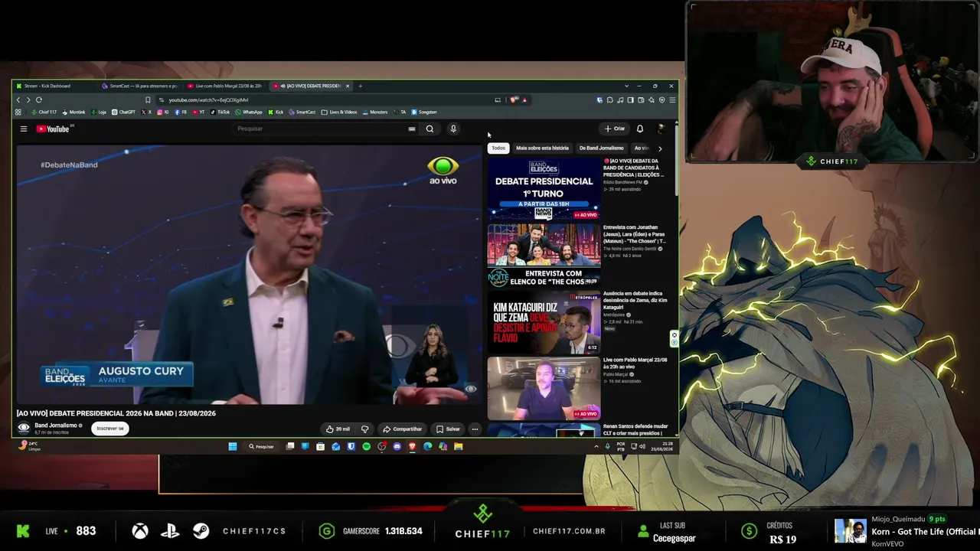Click the browser address bar URL

208,100
